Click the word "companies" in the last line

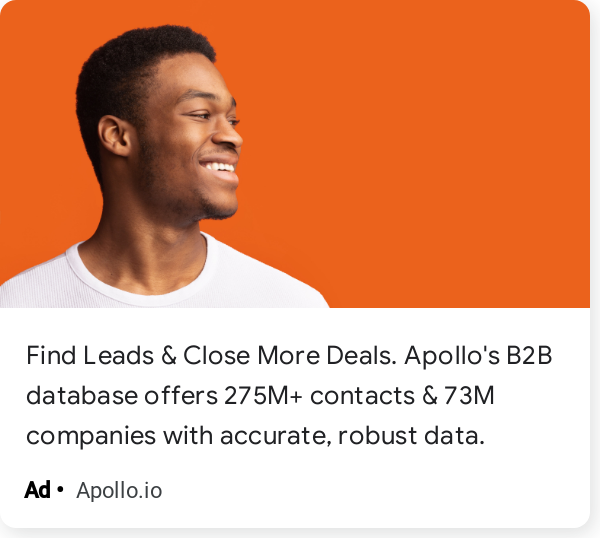(x=91, y=437)
